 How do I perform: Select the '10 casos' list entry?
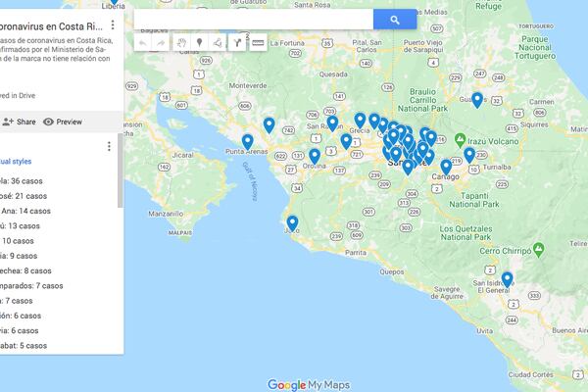[x=18, y=241]
